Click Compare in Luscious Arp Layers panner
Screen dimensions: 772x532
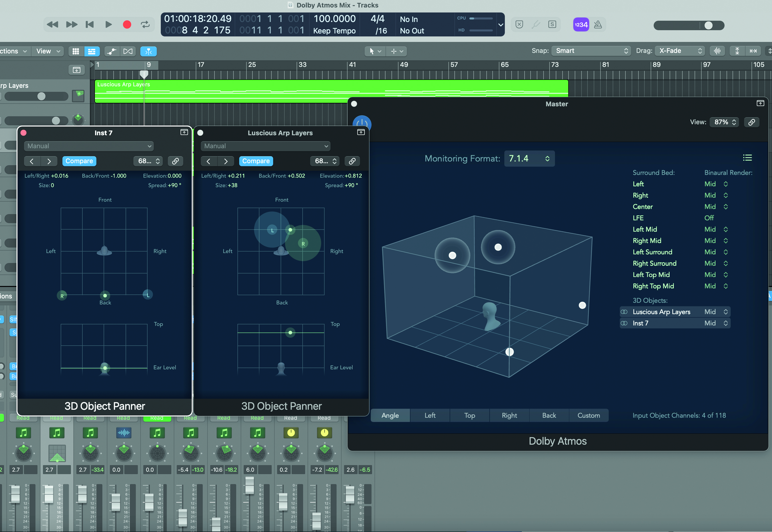(x=256, y=161)
